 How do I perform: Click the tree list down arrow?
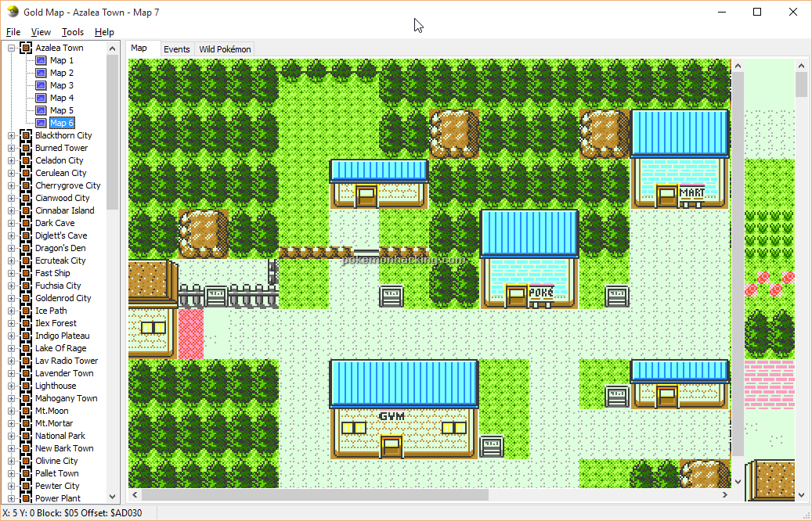113,497
